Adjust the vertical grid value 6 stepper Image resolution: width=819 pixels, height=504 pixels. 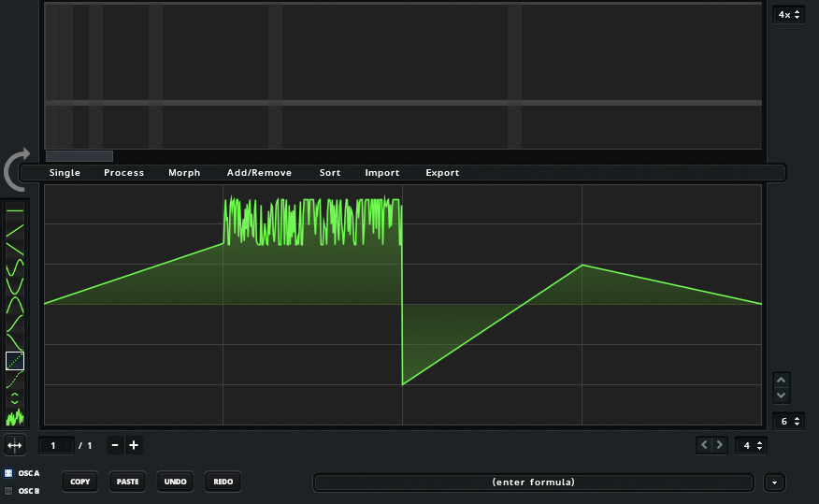[788, 421]
